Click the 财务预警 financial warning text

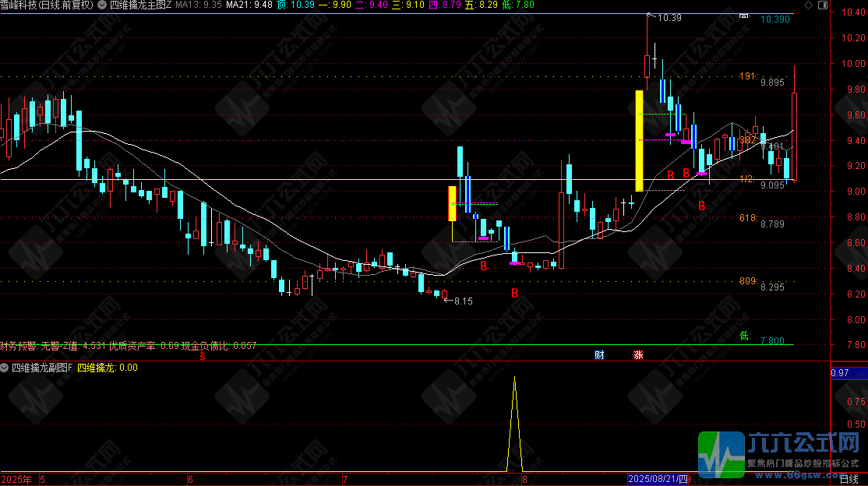coord(19,345)
